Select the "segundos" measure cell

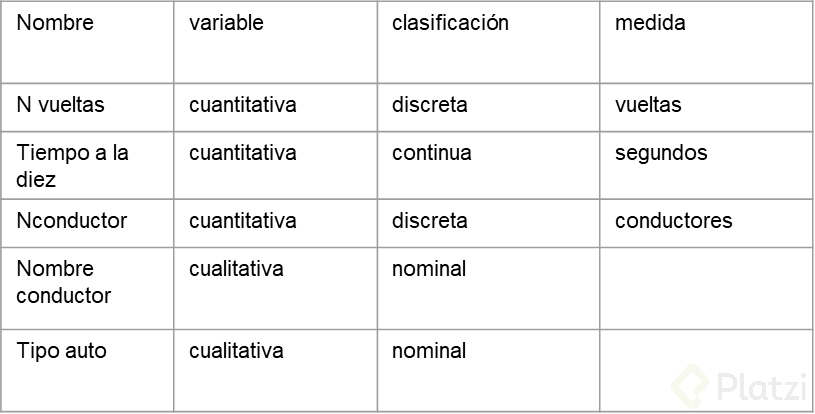coord(661,153)
